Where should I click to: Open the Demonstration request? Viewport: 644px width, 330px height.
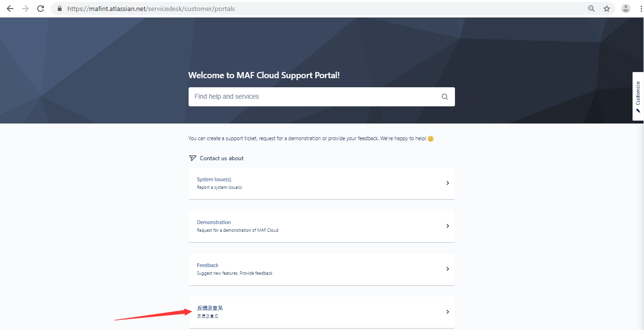322,227
